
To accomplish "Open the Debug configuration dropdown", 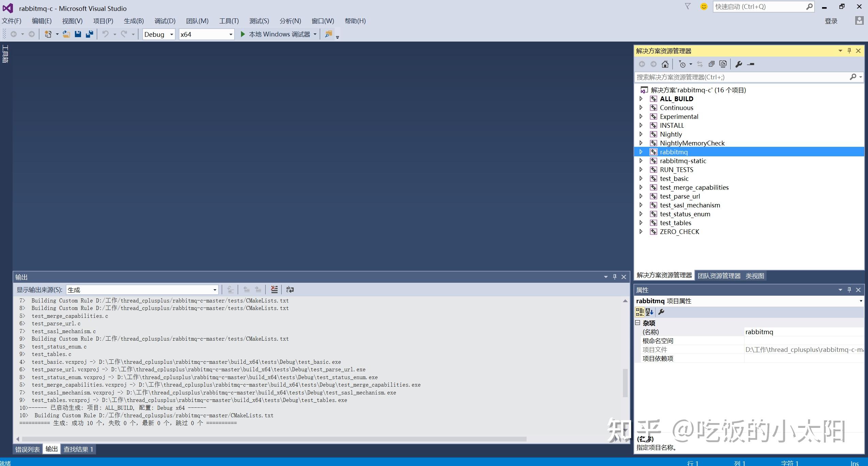I will tap(171, 34).
